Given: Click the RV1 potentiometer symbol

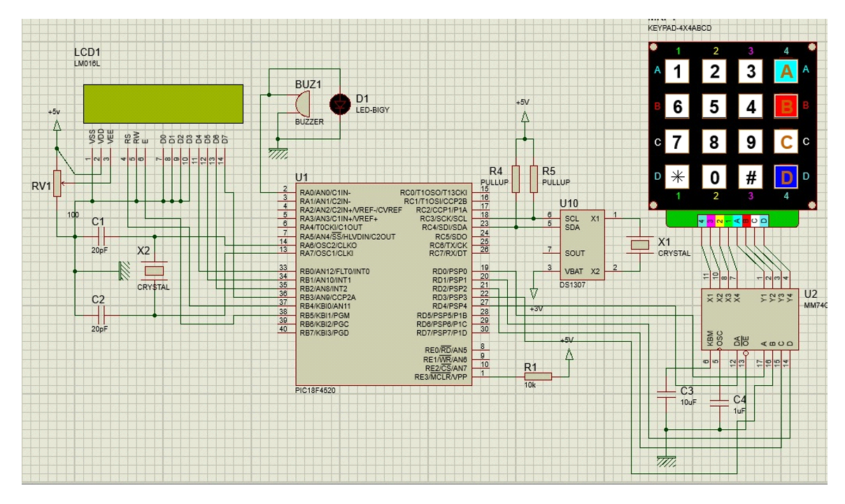Looking at the screenshot, I should 58,185.
